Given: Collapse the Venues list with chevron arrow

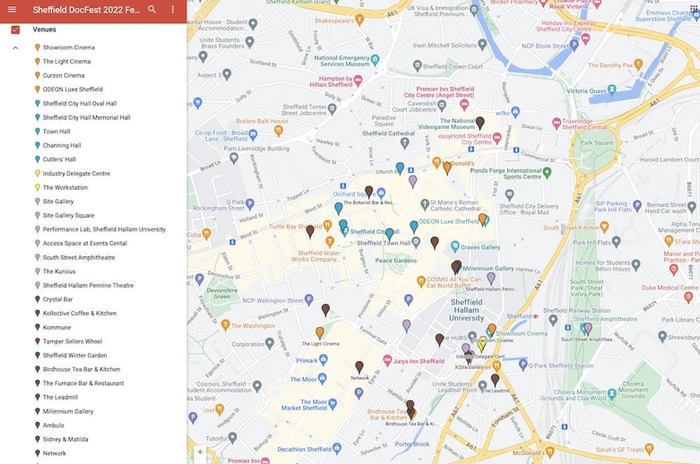Looking at the screenshot, I should pyautogui.click(x=16, y=48).
